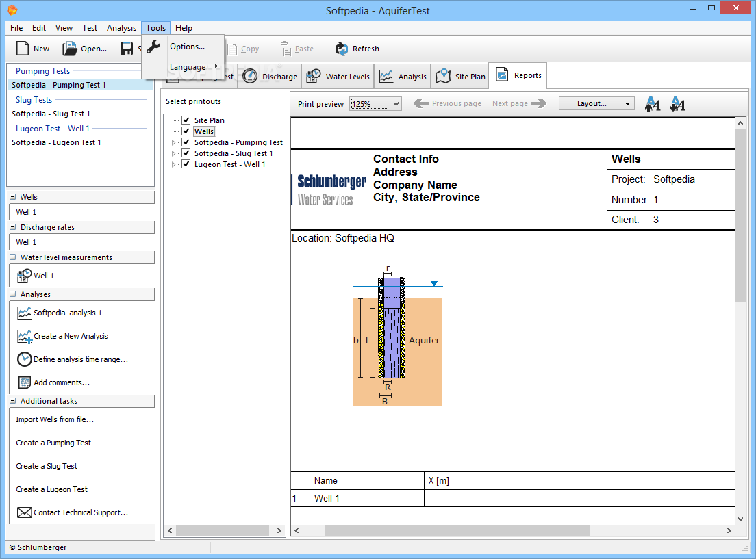Click Create a Slug Test link

[x=47, y=466]
